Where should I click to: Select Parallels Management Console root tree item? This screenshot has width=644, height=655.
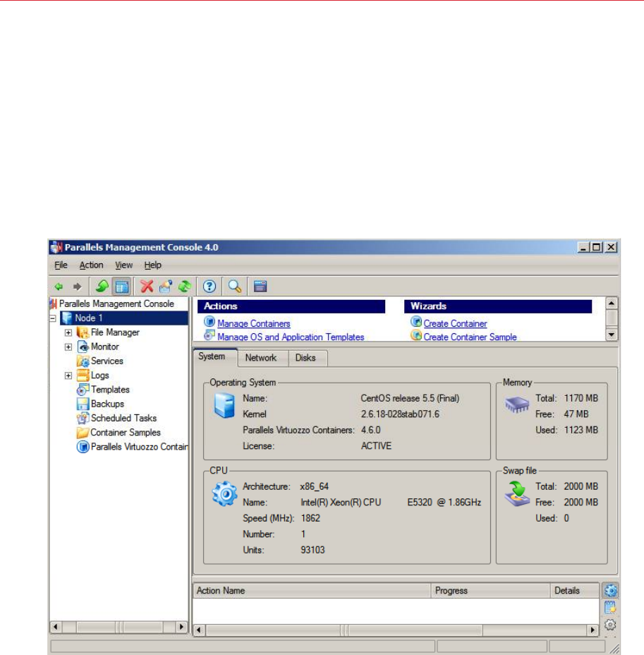click(x=116, y=304)
